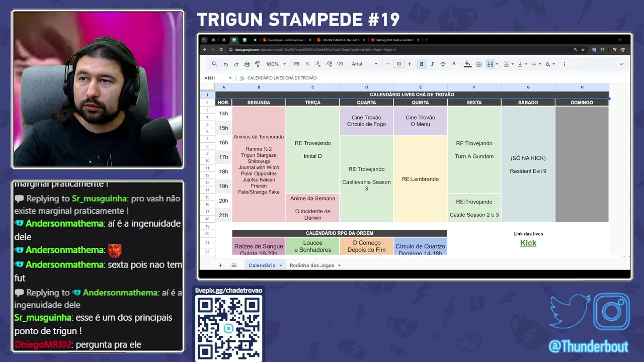Select column B header
The image size is (644, 362).
259,87
